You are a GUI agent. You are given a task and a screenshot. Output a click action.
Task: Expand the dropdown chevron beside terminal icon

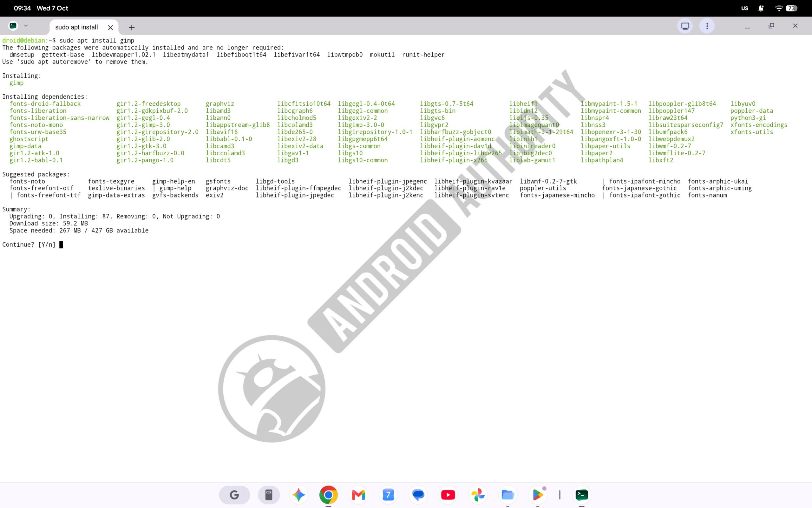coord(26,26)
